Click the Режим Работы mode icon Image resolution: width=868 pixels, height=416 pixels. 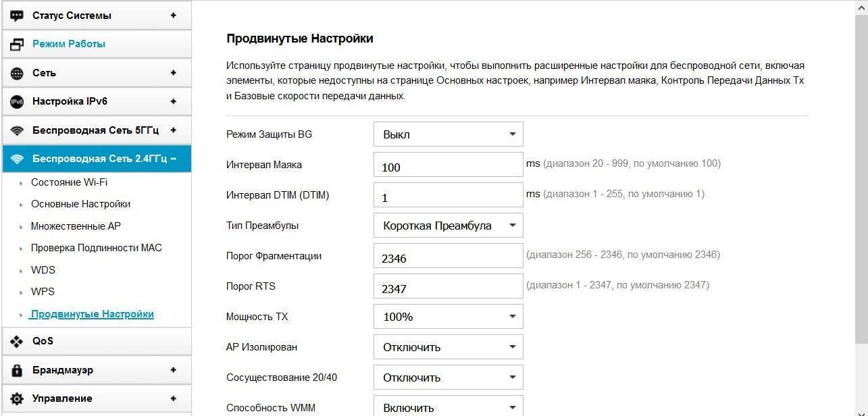pyautogui.click(x=17, y=45)
